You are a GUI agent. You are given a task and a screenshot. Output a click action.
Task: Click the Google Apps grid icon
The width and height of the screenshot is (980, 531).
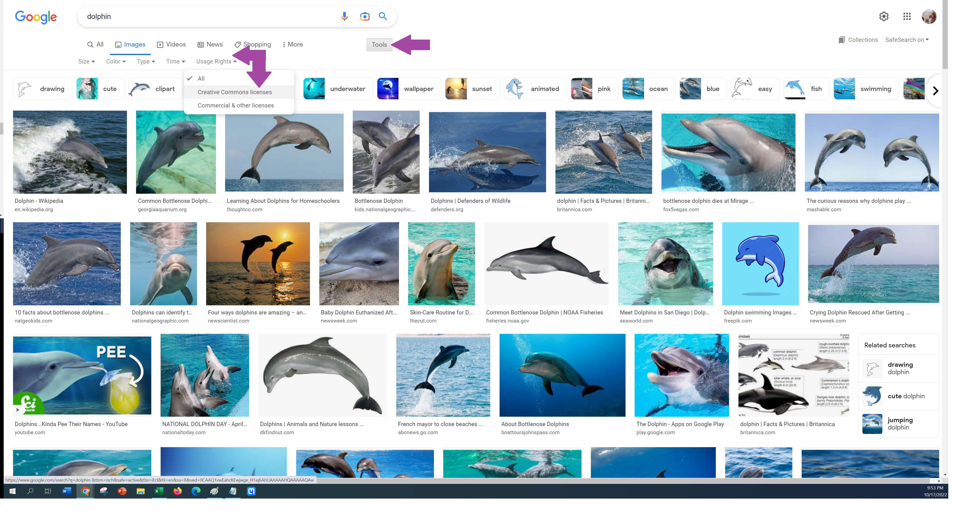(x=907, y=16)
